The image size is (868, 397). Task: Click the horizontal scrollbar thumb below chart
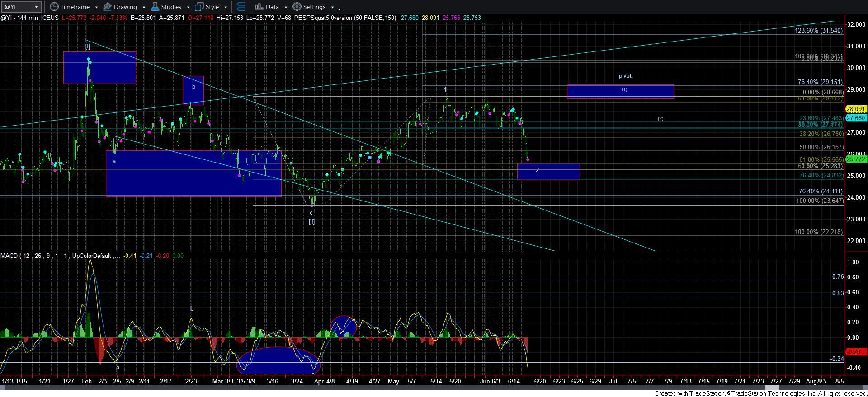[x=773, y=388]
